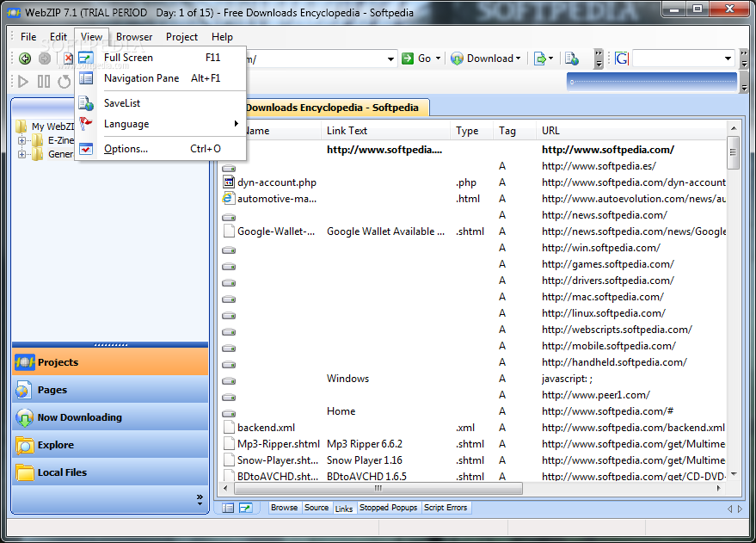Open the Help menu

click(222, 37)
